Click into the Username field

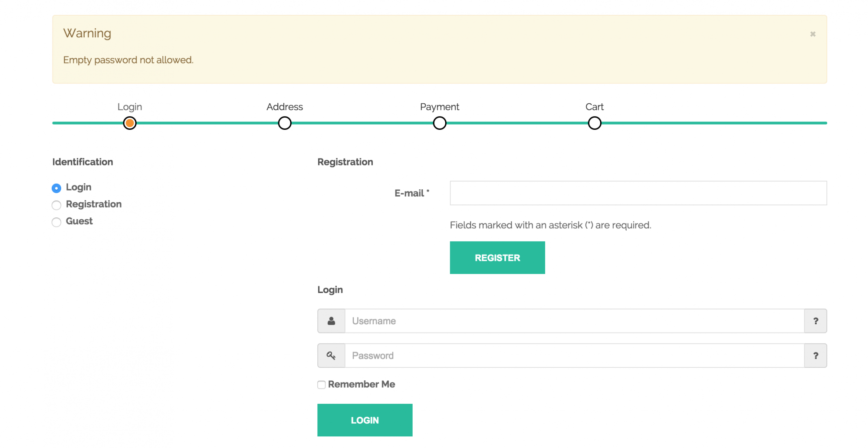tap(574, 321)
